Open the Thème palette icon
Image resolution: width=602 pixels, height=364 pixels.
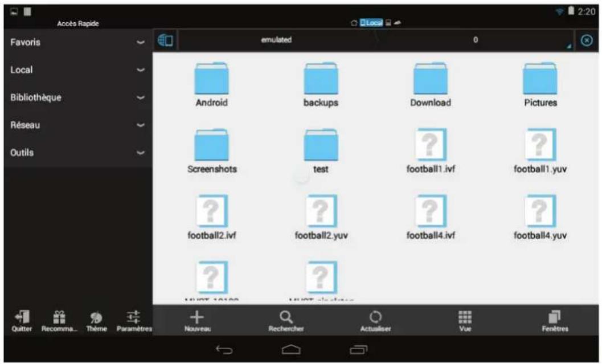click(x=96, y=321)
